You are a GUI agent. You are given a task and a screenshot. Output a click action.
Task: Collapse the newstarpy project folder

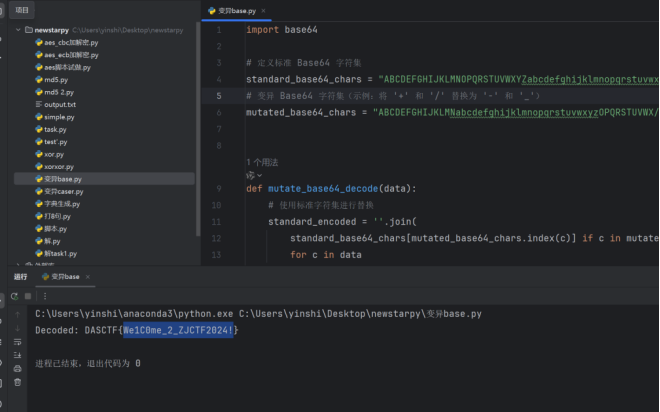tap(18, 30)
